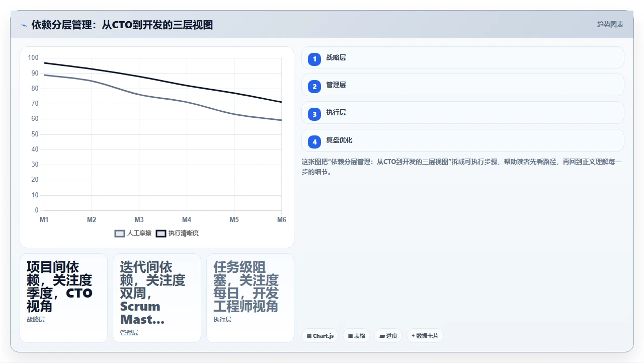This screenshot has height=363, width=644.
Task: Click the M3 axis label
Action: coord(139,220)
